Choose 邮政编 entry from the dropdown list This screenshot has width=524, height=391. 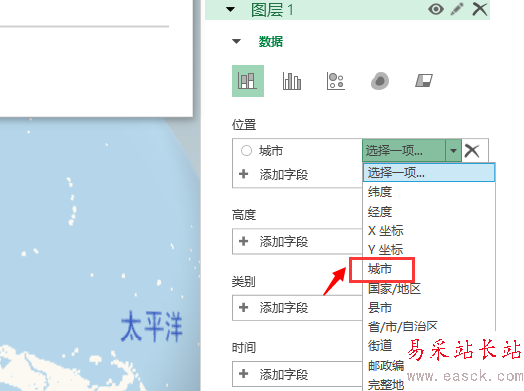click(386, 365)
